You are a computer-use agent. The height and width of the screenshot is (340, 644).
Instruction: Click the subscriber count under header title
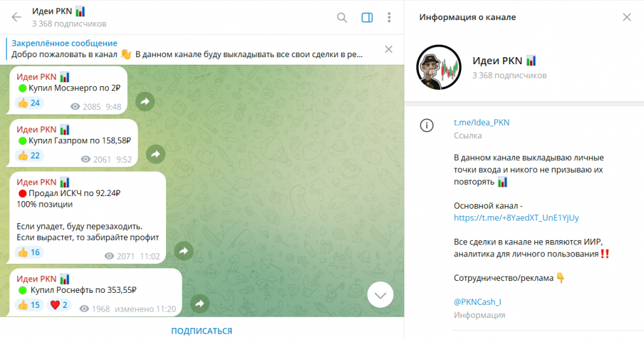[69, 24]
